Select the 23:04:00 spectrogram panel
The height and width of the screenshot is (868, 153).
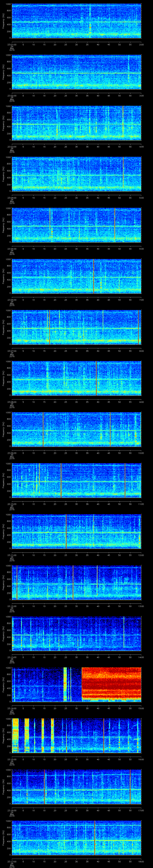[77, 174]
